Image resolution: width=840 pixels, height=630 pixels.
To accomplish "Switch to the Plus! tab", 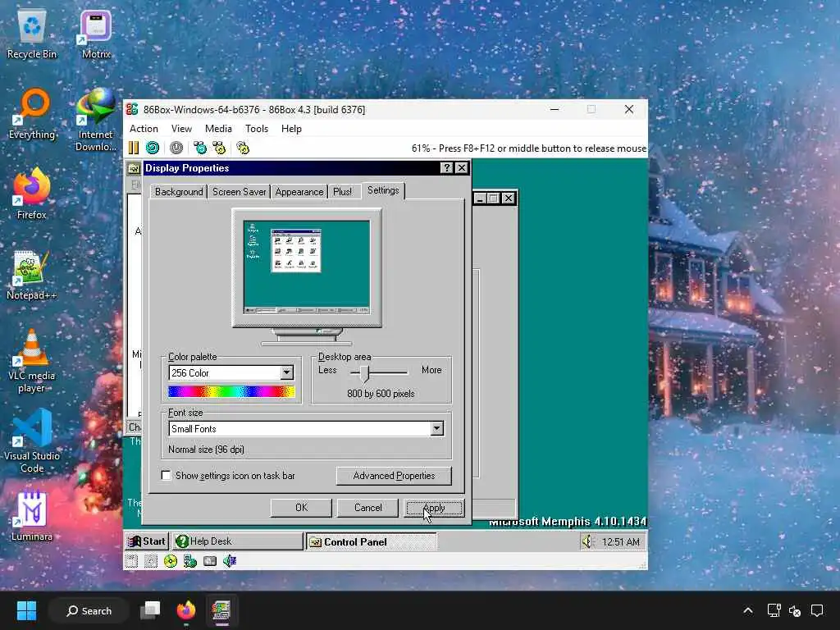I will tap(342, 192).
